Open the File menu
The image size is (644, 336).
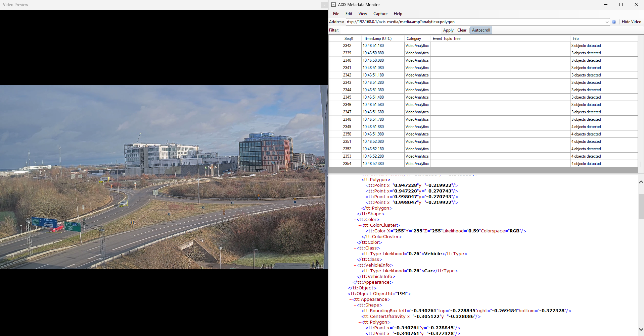pos(336,14)
